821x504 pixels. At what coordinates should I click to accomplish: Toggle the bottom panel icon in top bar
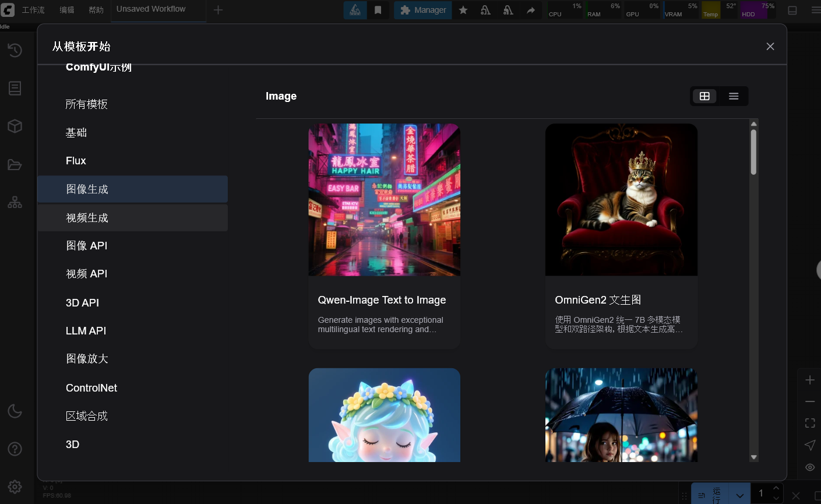792,10
